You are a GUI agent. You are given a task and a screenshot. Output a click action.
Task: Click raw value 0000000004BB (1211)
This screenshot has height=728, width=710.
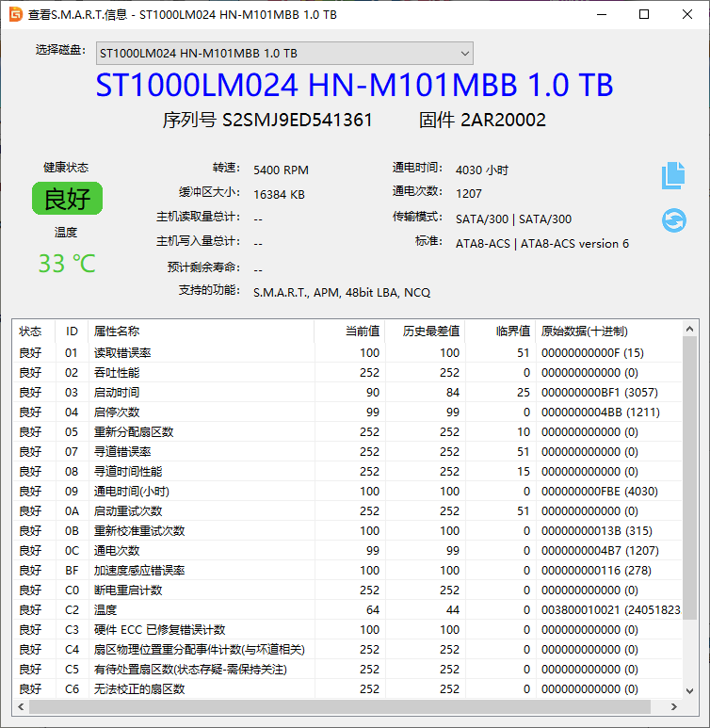pos(601,412)
